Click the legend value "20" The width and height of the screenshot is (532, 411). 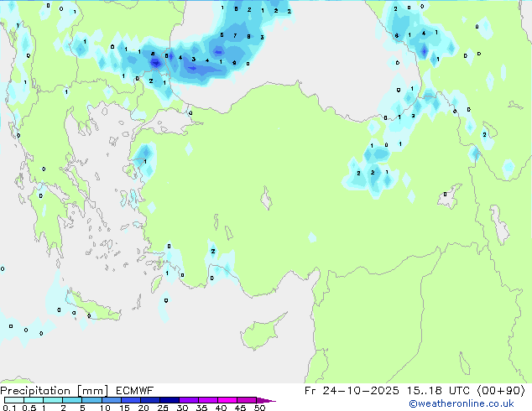tap(143, 408)
